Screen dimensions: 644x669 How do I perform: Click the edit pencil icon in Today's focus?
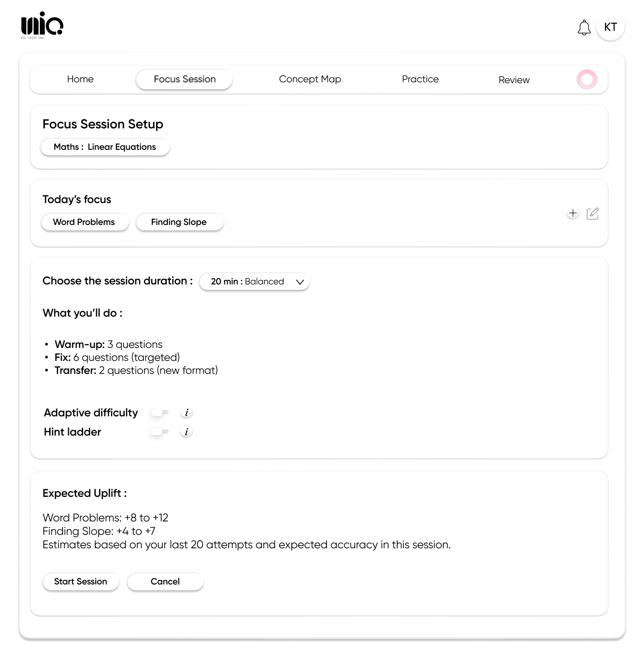[x=593, y=214]
